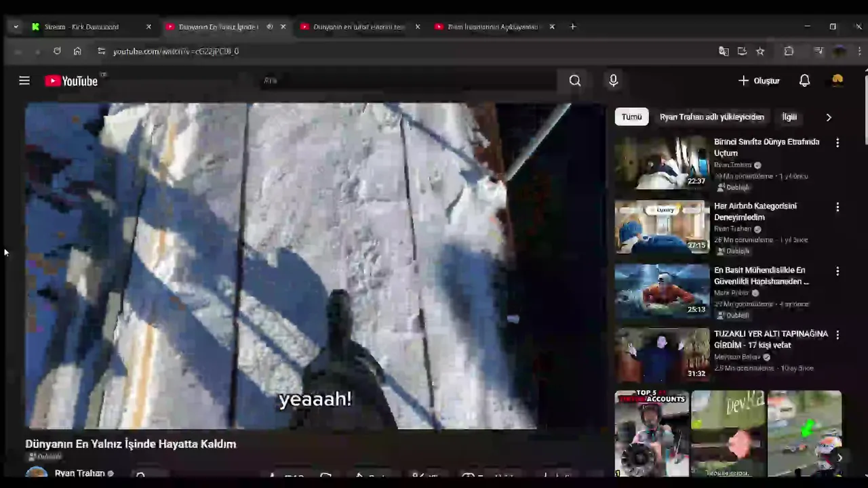Screen dimensions: 868x488
Task: Click the 22:37 first-class flight thumbnail
Action: [662, 162]
